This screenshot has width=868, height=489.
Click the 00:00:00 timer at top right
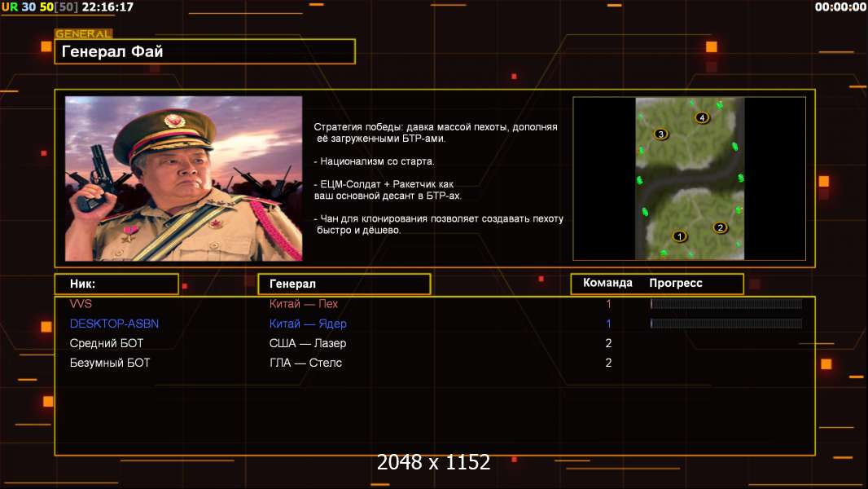tap(840, 7)
